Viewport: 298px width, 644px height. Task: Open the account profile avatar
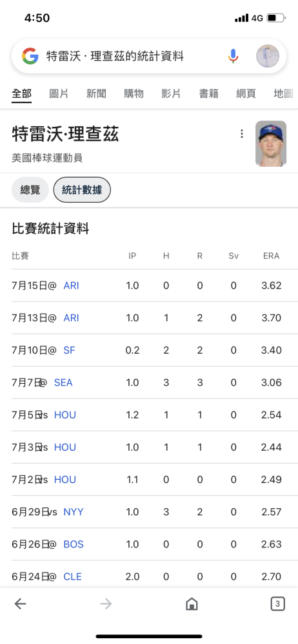(268, 56)
